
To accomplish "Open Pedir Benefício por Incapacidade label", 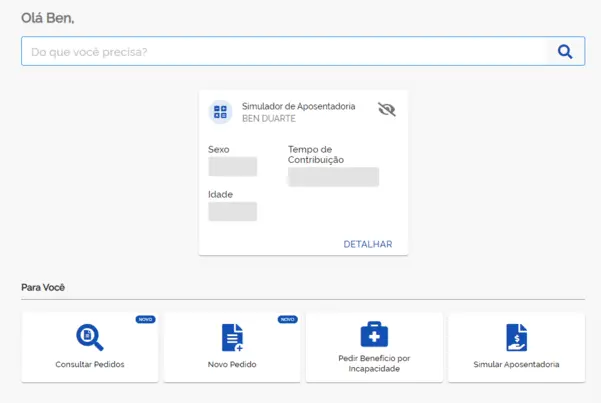I will click(374, 363).
